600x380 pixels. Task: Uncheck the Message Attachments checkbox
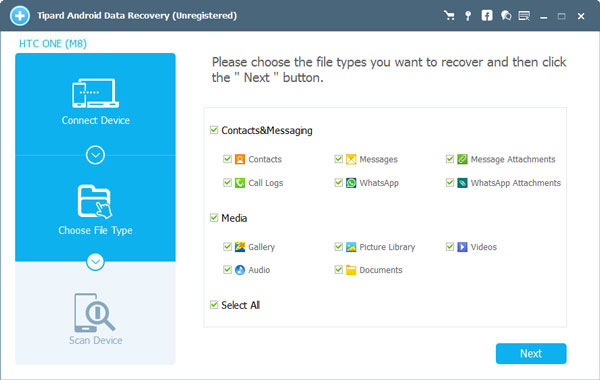coord(450,159)
